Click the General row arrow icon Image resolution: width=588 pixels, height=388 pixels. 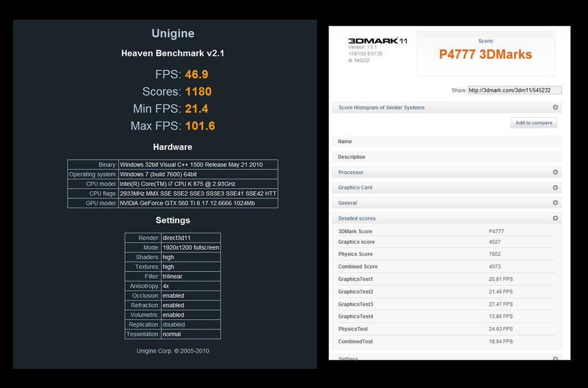coord(555,203)
